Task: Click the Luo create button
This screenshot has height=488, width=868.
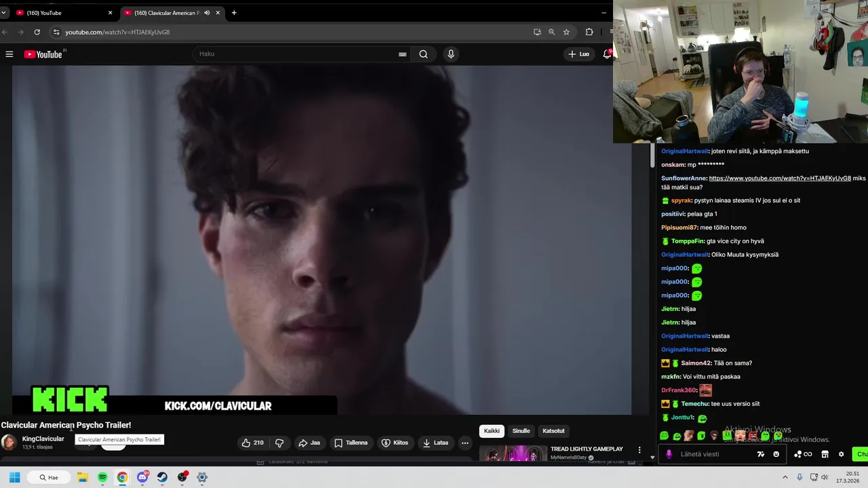Action: tap(579, 54)
